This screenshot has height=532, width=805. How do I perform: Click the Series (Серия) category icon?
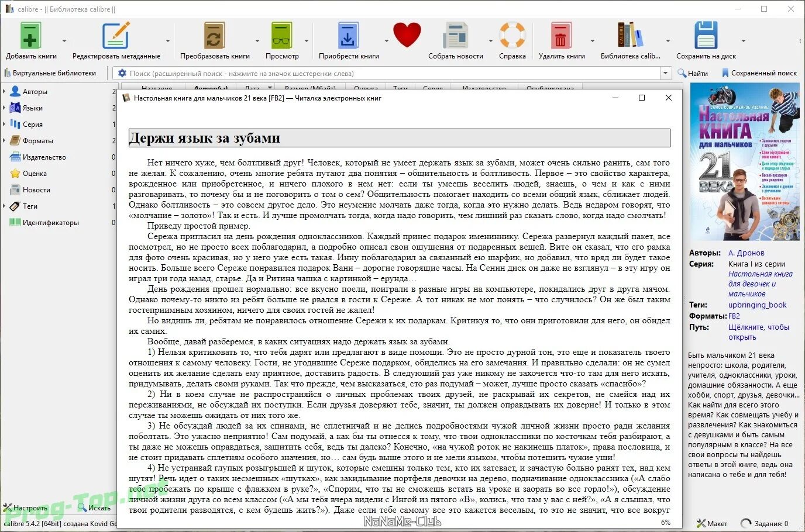point(15,124)
